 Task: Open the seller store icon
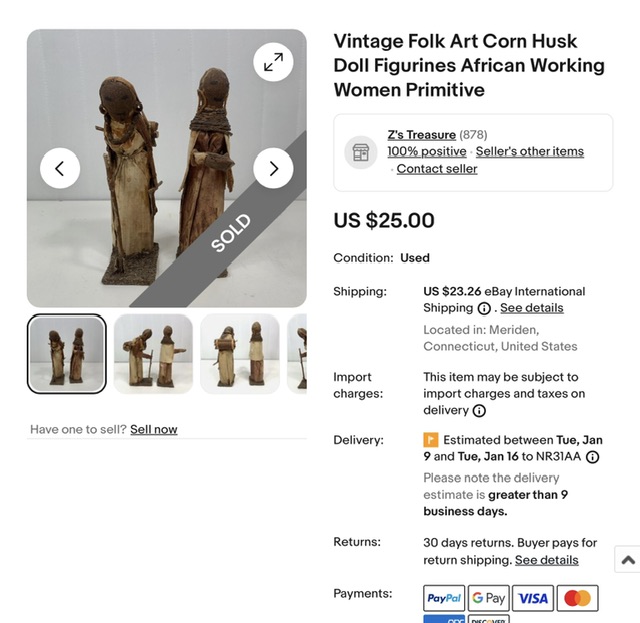pos(361,152)
